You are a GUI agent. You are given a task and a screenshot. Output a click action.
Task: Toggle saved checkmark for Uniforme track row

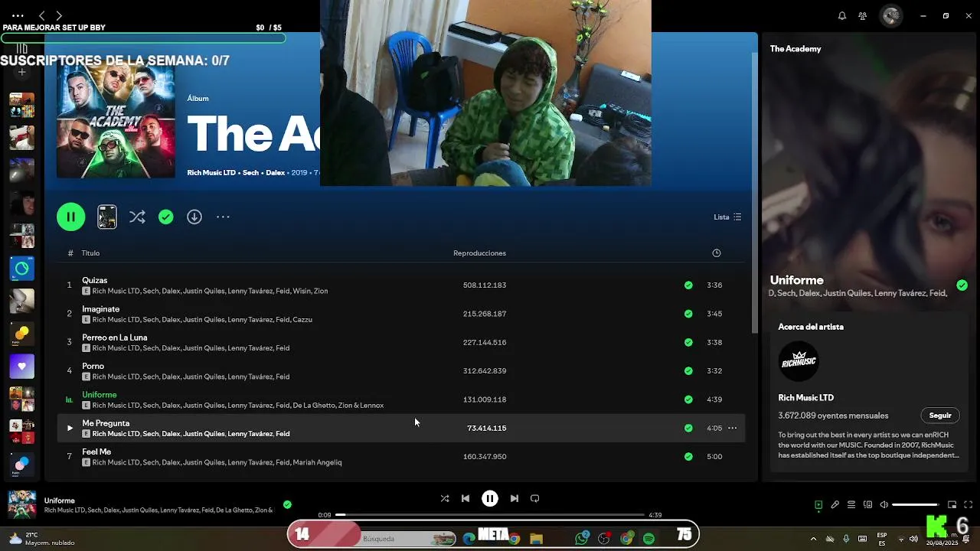[688, 399]
